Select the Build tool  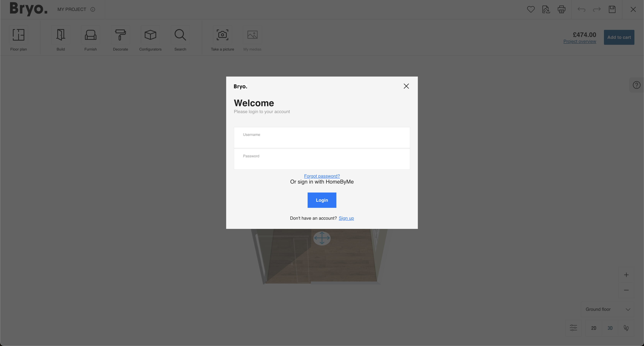click(61, 38)
